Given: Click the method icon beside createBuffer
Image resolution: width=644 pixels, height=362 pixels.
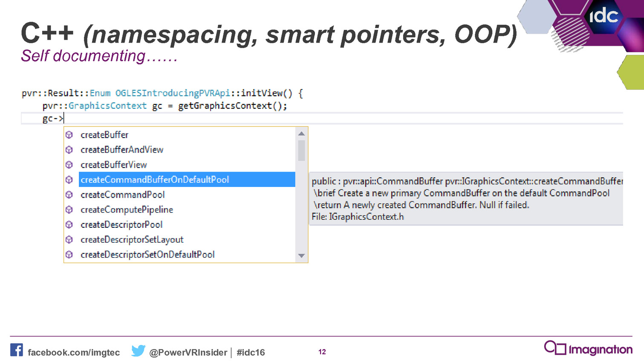Looking at the screenshot, I should pos(69,135).
